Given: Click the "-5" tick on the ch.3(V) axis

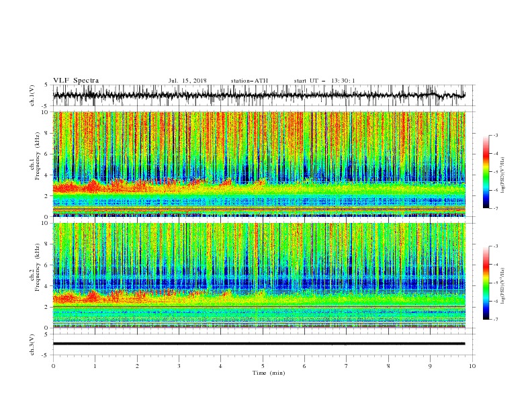Looking at the screenshot, I should point(45,355).
